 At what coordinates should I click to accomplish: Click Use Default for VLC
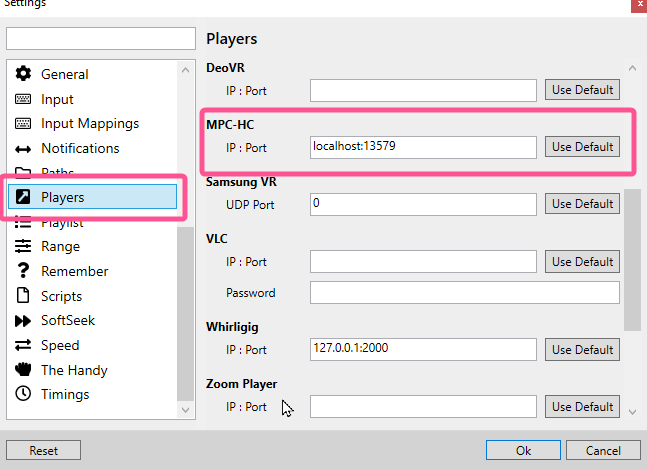click(582, 262)
